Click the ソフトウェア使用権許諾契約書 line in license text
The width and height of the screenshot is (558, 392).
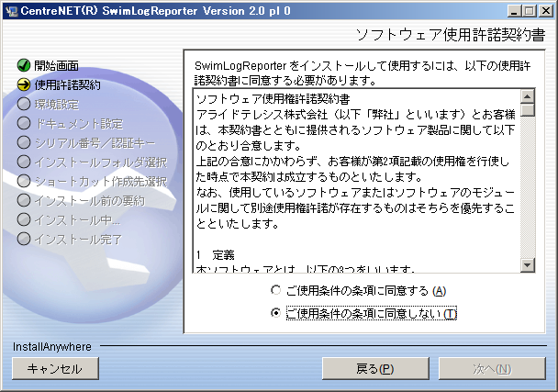click(x=273, y=98)
